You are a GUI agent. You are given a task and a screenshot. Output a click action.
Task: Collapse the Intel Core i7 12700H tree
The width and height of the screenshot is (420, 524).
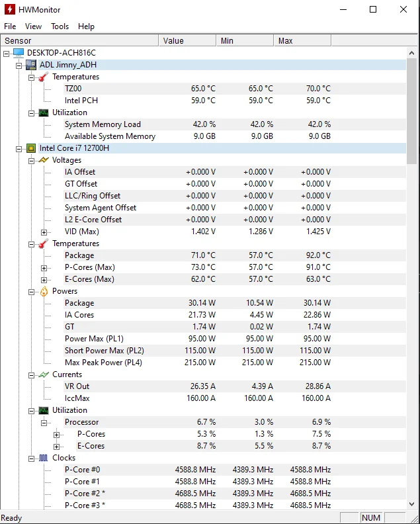point(19,149)
